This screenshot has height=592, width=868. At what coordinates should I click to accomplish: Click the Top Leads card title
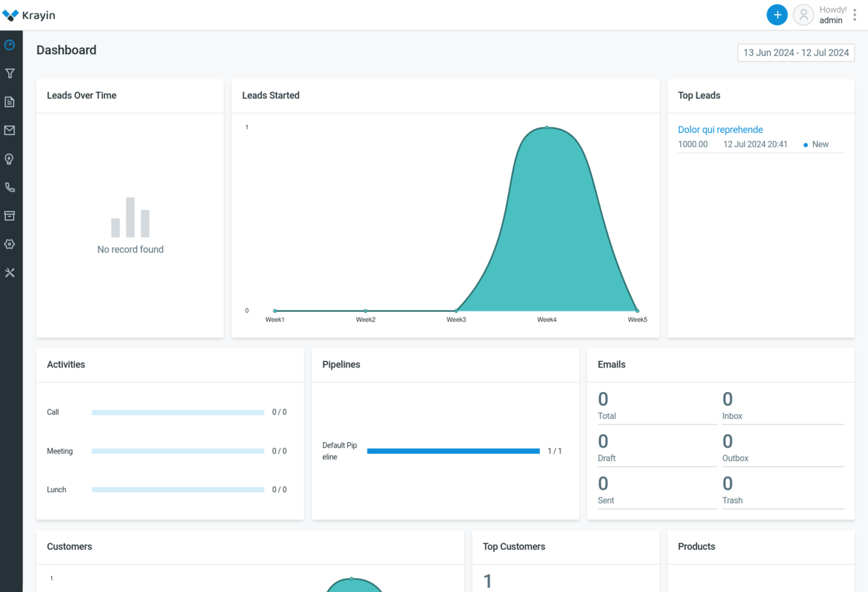click(699, 96)
